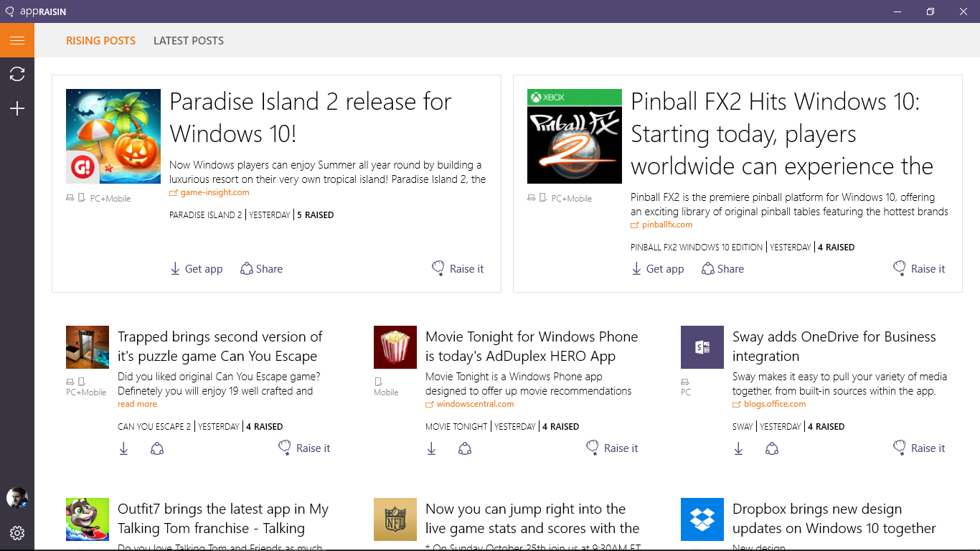The height and width of the screenshot is (551, 980).
Task: Share the Pinball FX2 post
Action: (722, 268)
